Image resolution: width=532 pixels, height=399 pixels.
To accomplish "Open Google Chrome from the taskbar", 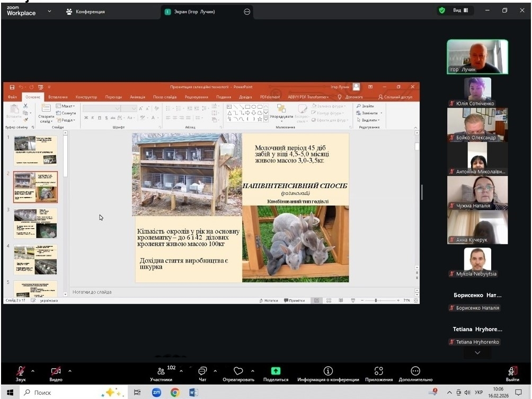I will coord(175,393).
